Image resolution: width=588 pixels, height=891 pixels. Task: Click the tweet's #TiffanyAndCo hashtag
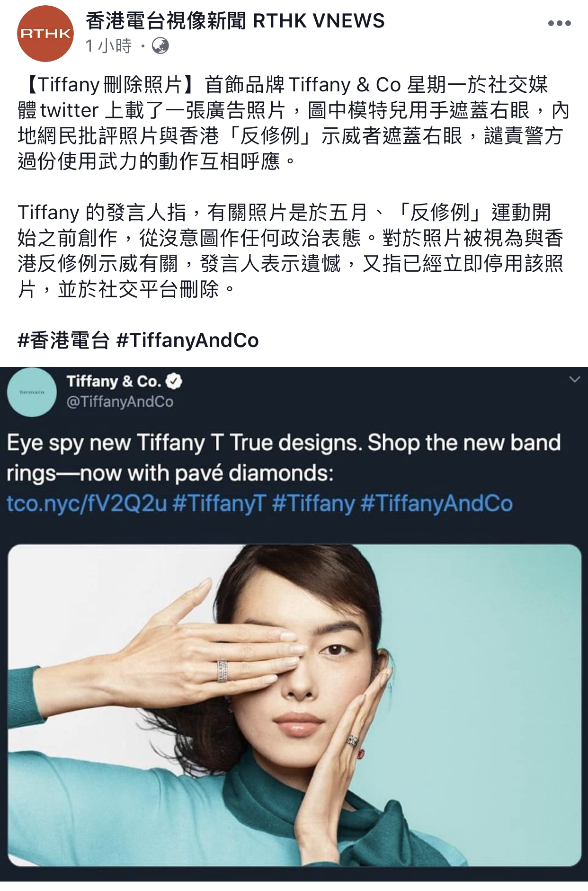click(437, 503)
